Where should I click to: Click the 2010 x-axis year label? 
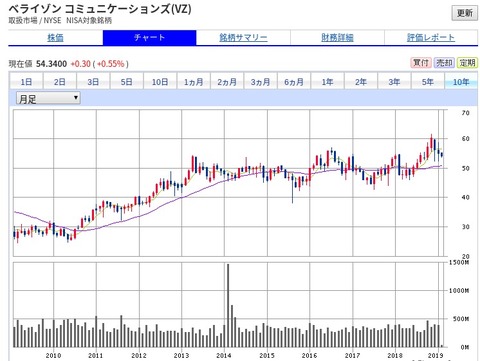click(53, 356)
